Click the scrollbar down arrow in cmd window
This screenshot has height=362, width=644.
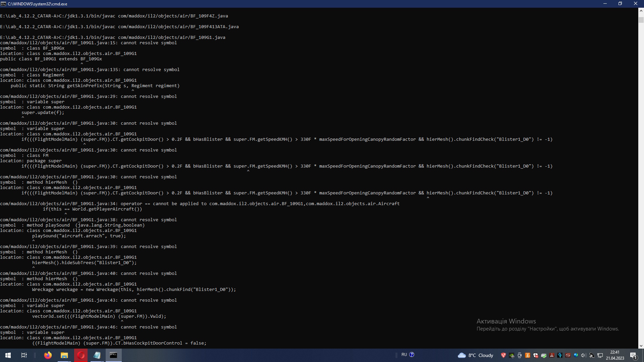641,346
